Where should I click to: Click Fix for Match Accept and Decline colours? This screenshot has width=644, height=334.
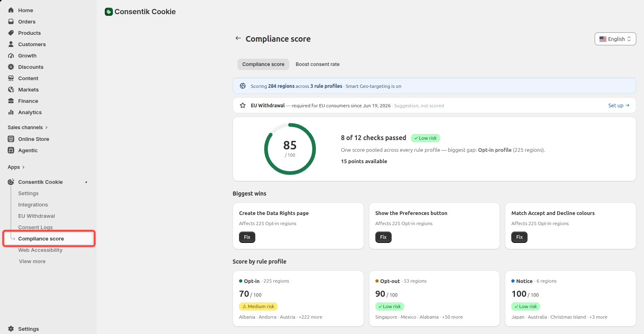pos(519,237)
